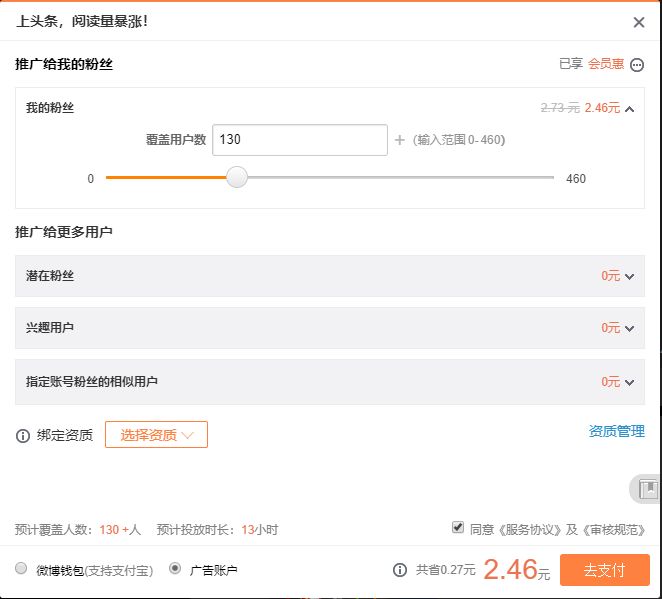
Task: Collapse the 我的粉丝 section chevron
Action: click(x=629, y=109)
